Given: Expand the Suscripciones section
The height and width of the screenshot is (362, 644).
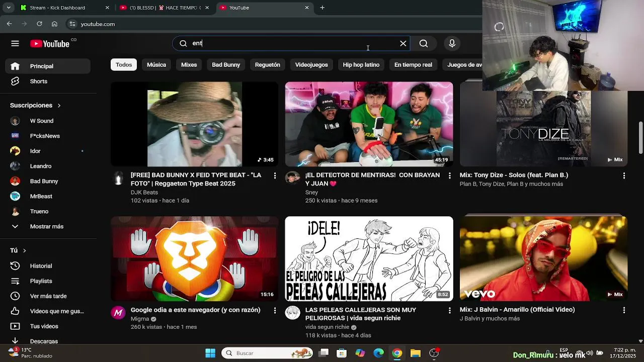Looking at the screenshot, I should [x=35, y=105].
